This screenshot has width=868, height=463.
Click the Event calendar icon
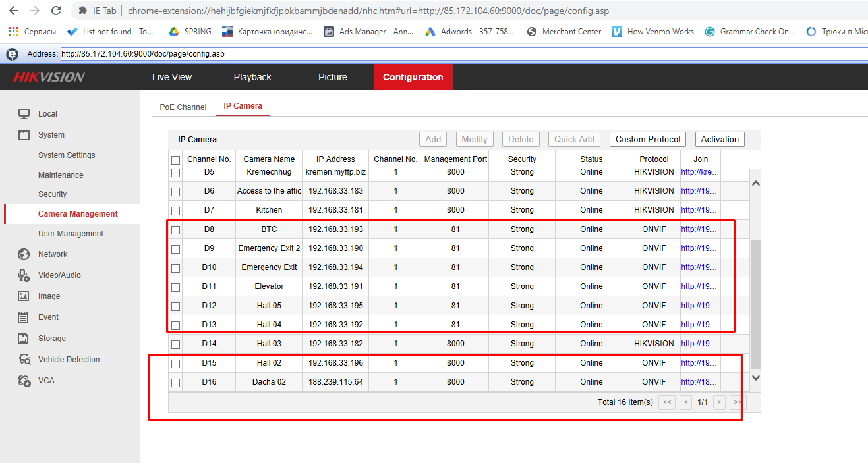tap(24, 317)
